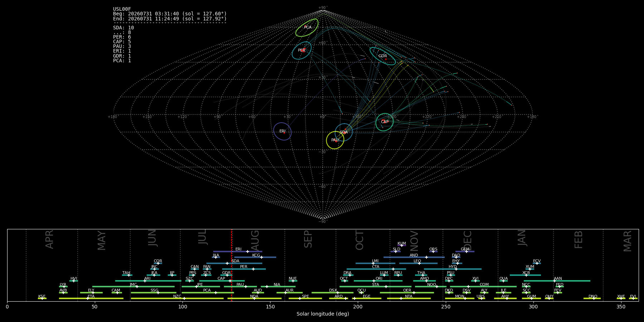Click the HYD shower bar in the timeline
The height and width of the screenshot is (322, 644).
pos(453,269)
